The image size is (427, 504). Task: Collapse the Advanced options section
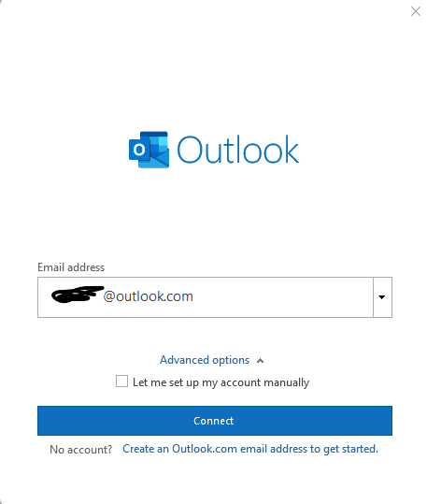pos(205,360)
